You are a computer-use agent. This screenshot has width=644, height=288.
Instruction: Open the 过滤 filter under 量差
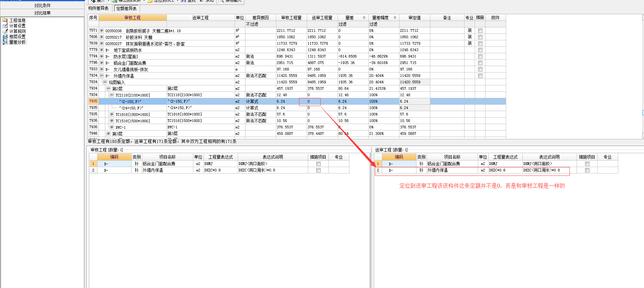tap(353, 24)
